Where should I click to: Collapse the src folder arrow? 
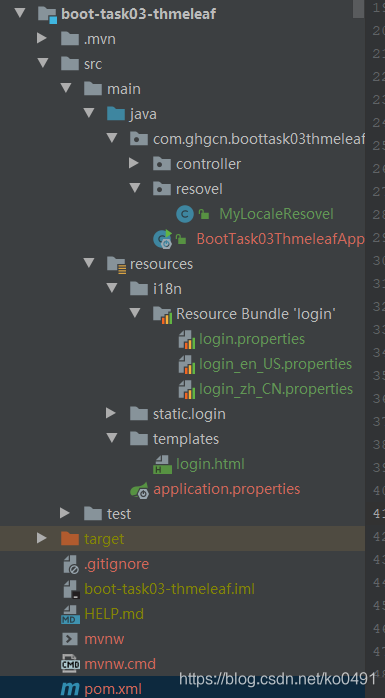point(43,63)
